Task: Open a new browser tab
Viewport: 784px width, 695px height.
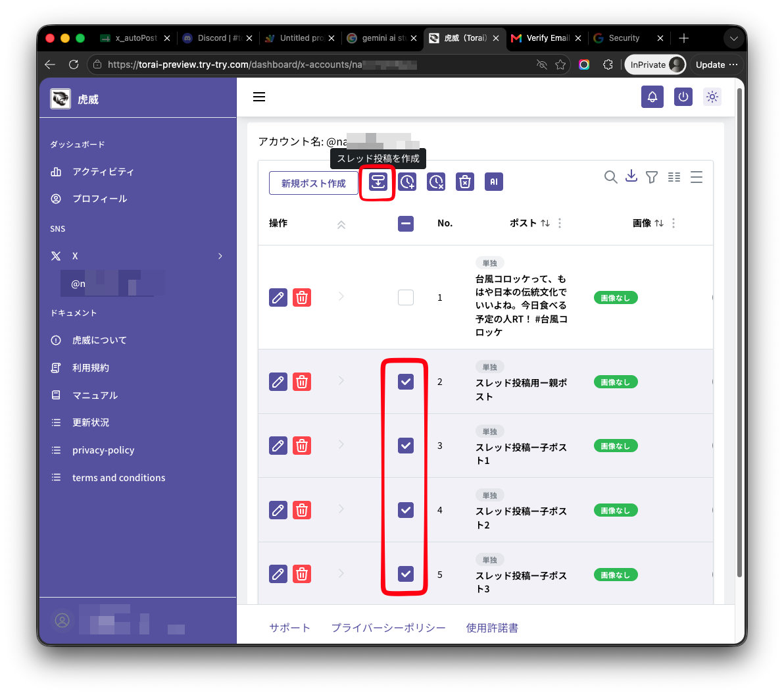Action: (683, 38)
